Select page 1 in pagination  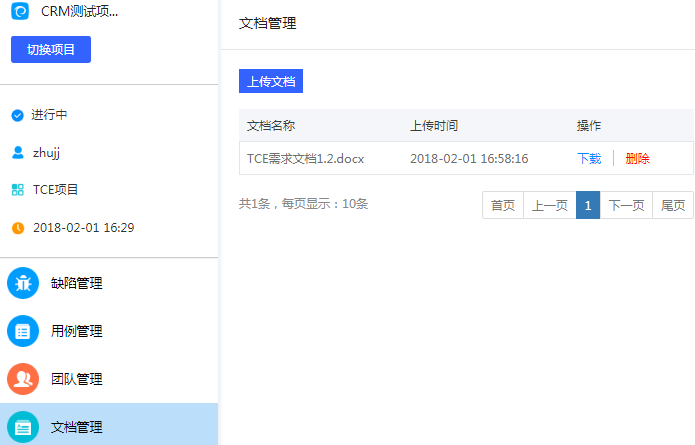[588, 205]
